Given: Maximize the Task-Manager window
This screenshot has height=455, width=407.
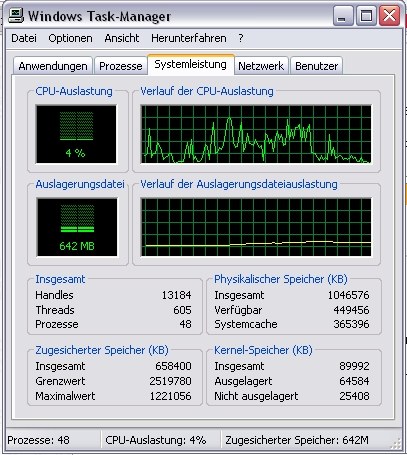Looking at the screenshot, I should pos(366,16).
